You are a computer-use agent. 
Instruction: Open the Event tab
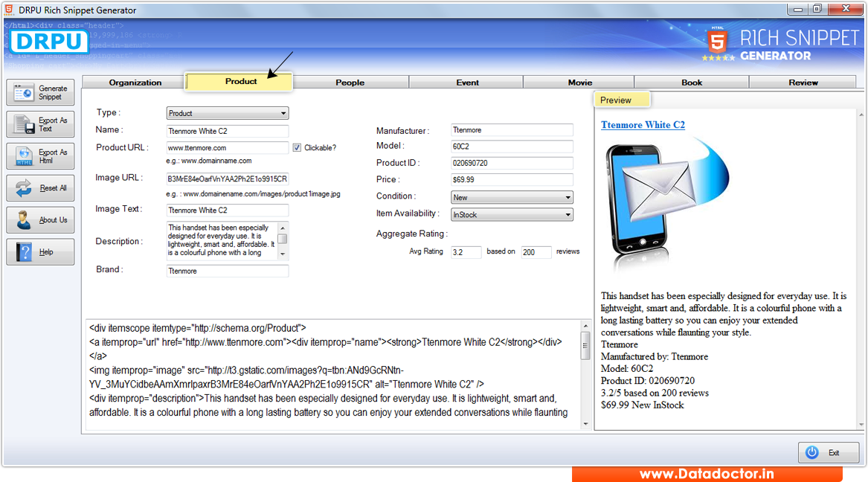467,83
